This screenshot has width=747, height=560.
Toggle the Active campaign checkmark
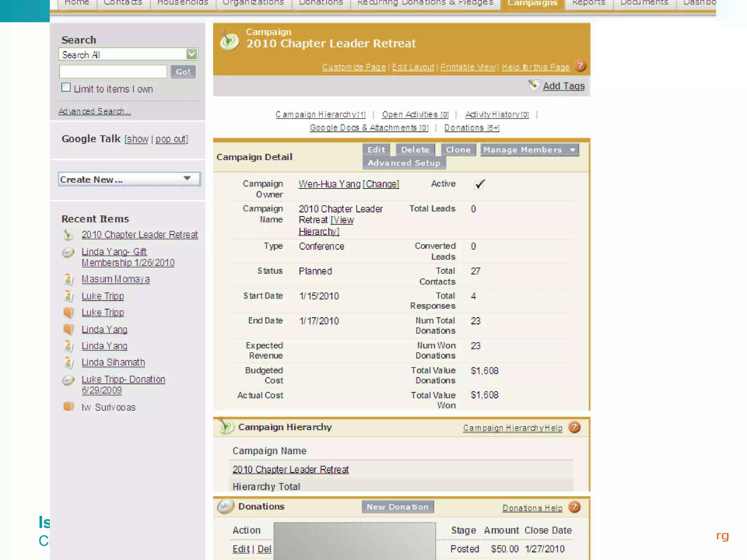click(x=479, y=184)
